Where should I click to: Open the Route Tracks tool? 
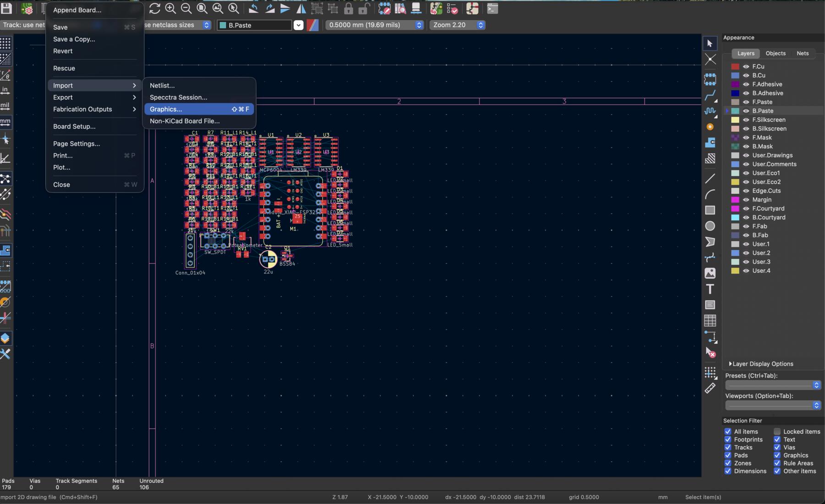click(x=710, y=95)
